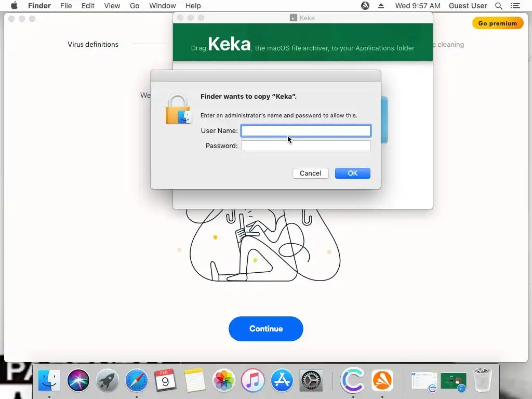
Task: Launch Siri from the dock
Action: coord(78,380)
